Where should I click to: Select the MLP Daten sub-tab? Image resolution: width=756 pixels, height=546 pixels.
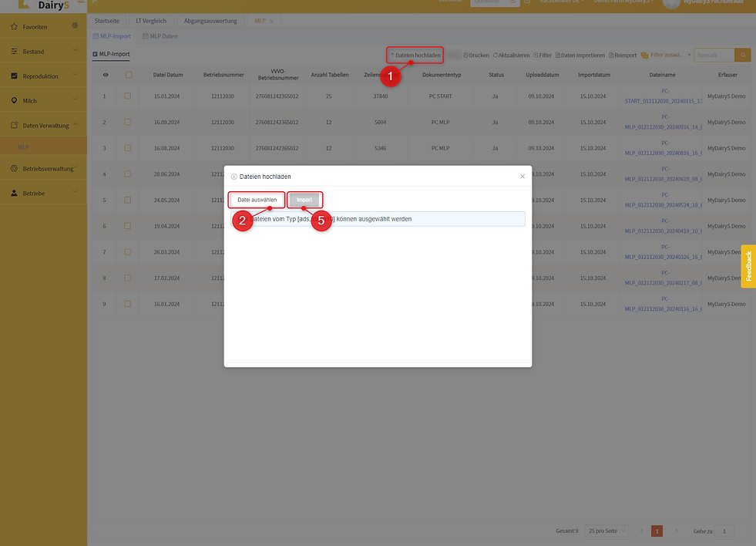(x=160, y=36)
